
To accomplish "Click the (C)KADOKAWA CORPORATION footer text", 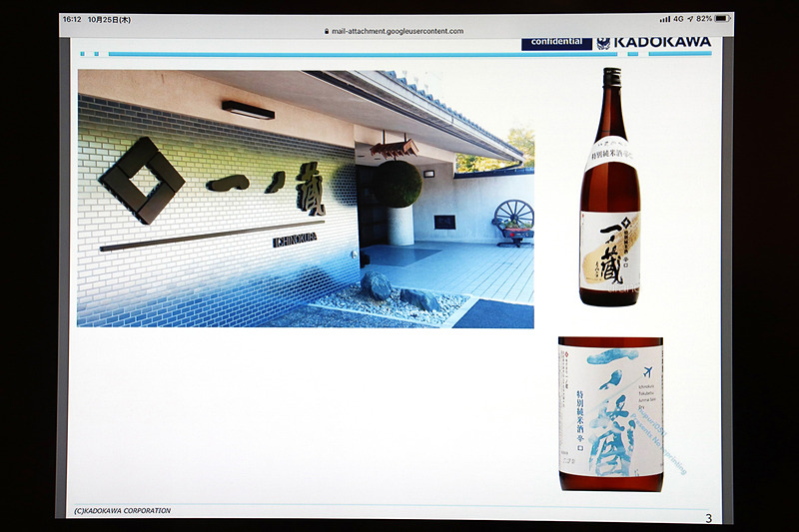I will click(122, 511).
